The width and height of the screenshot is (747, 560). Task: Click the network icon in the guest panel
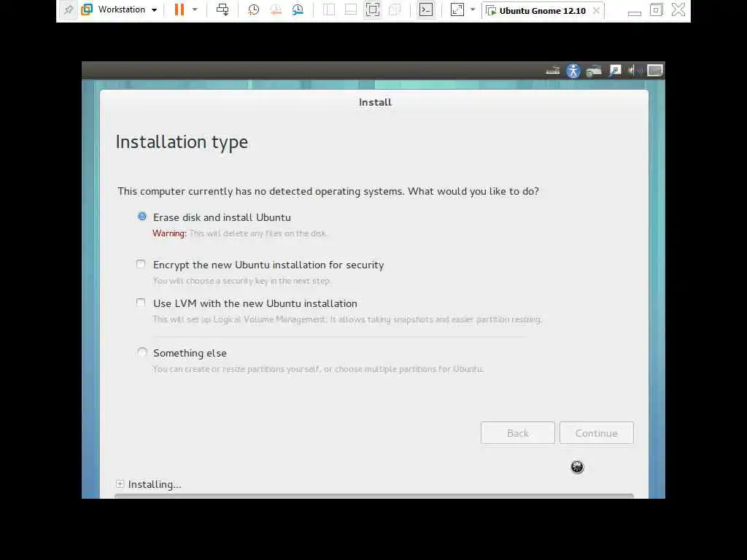pos(594,71)
